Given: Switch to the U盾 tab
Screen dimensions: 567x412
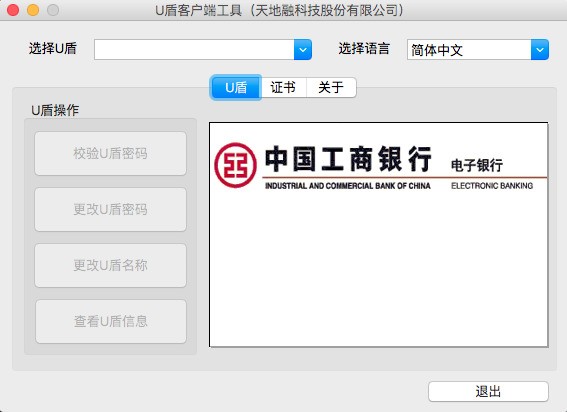Looking at the screenshot, I should [x=236, y=88].
